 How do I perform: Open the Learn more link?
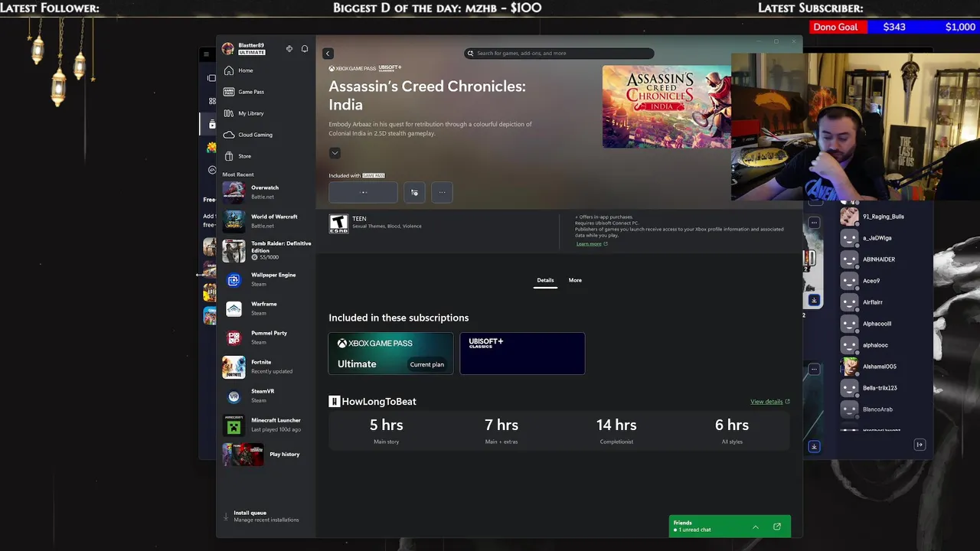(592, 244)
